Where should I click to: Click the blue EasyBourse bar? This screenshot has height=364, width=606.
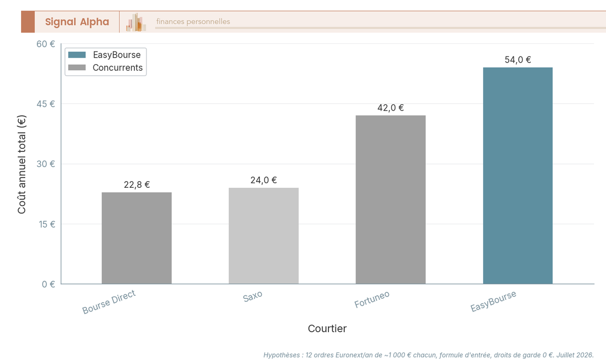[518, 176]
